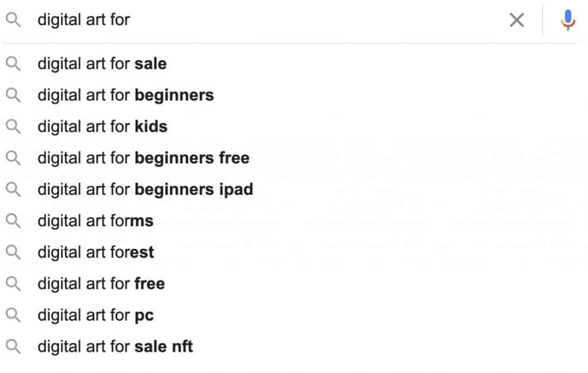This screenshot has height=373, width=588.
Task: Select the 'digital art for beginners ipad' suggestion
Action: 145,189
